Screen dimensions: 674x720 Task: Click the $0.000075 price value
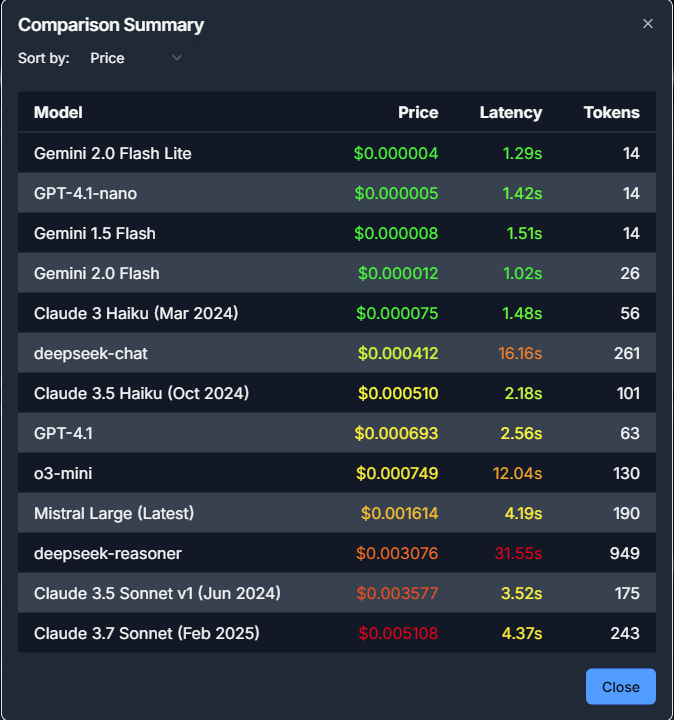tap(397, 313)
